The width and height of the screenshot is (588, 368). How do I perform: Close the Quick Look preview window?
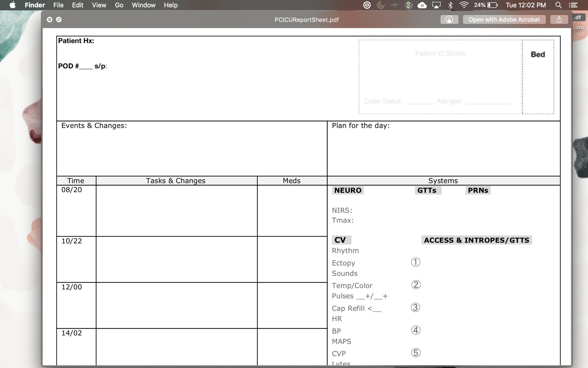click(50, 20)
